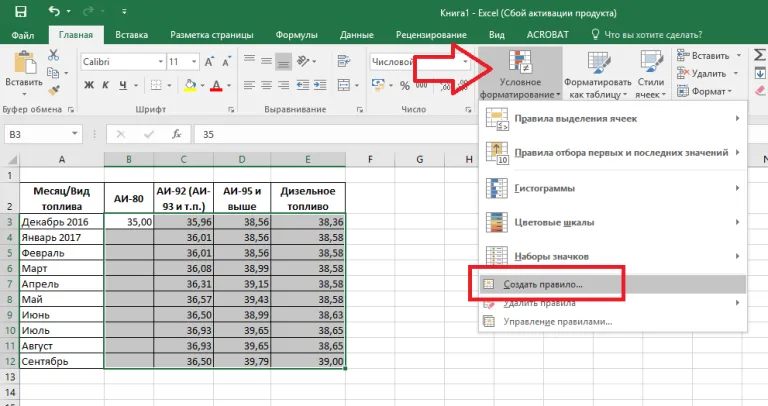Switch to the Вид tab
This screenshot has width=768, height=406.
click(x=497, y=35)
